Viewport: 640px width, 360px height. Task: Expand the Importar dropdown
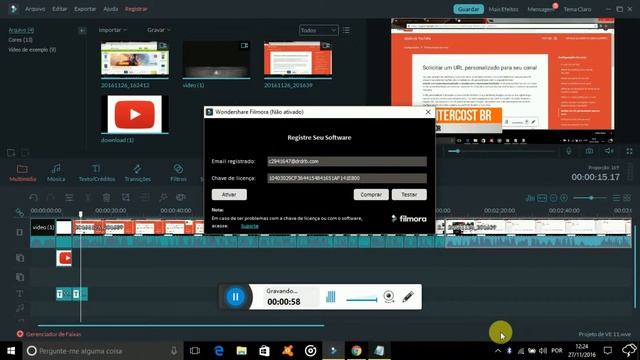pos(113,30)
